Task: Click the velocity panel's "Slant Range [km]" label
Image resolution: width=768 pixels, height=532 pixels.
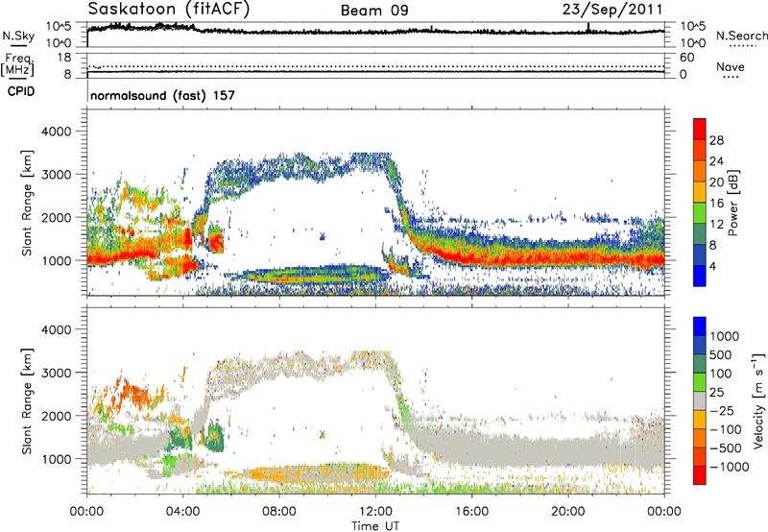Action: point(27,400)
